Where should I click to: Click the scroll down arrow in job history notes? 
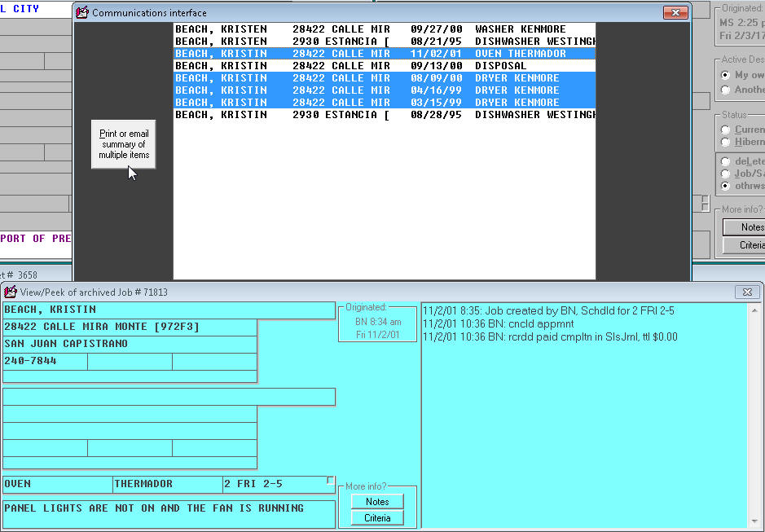(x=754, y=522)
